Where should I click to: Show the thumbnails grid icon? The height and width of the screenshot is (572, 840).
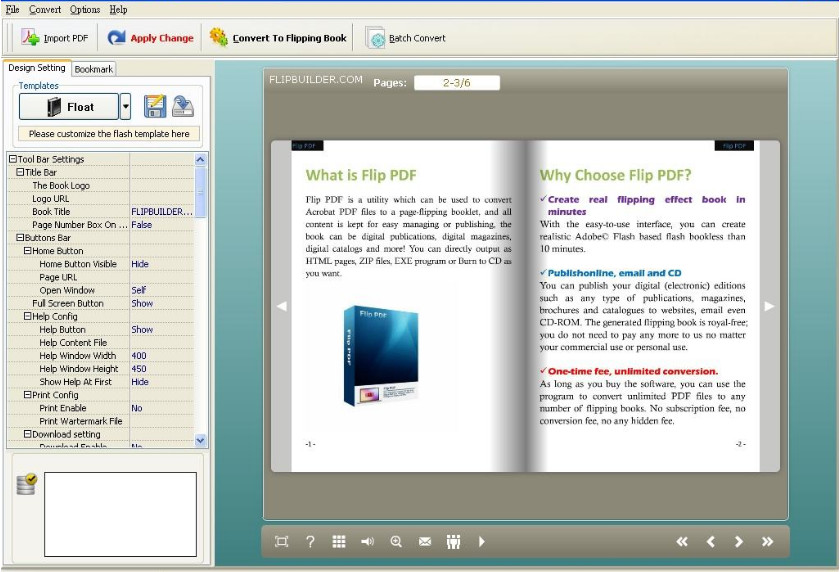(x=339, y=541)
